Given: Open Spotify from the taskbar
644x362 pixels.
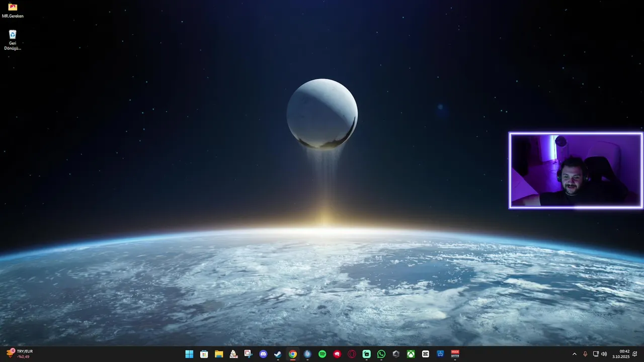Looking at the screenshot, I should (x=322, y=354).
